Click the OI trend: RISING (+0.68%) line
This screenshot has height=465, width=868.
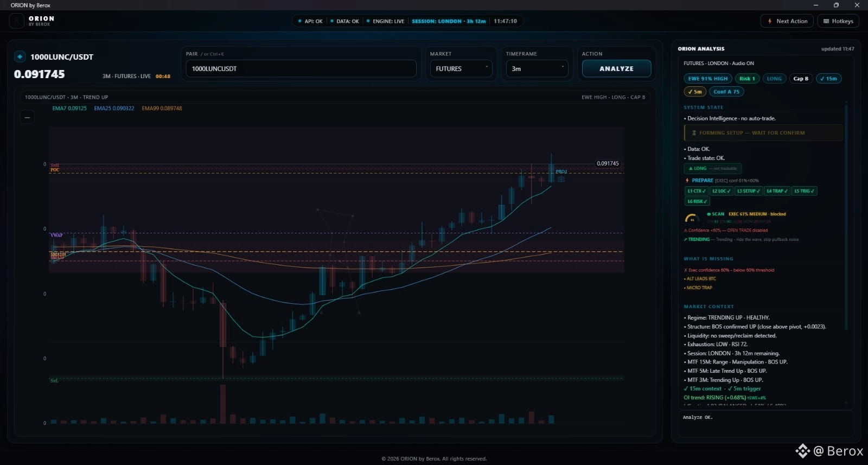pos(725,398)
